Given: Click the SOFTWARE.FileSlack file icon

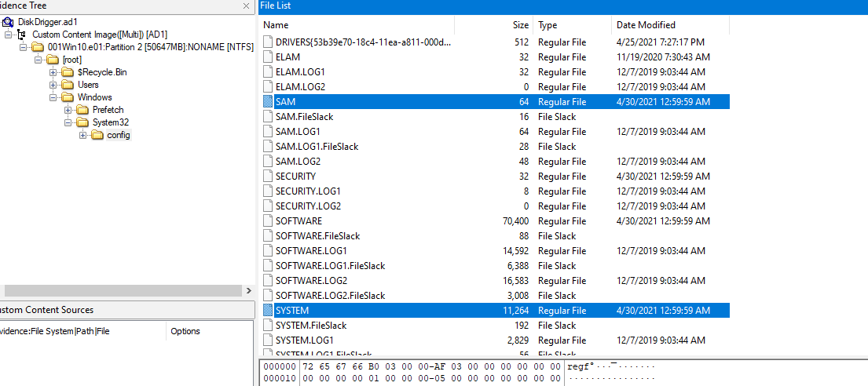Looking at the screenshot, I should (x=269, y=236).
